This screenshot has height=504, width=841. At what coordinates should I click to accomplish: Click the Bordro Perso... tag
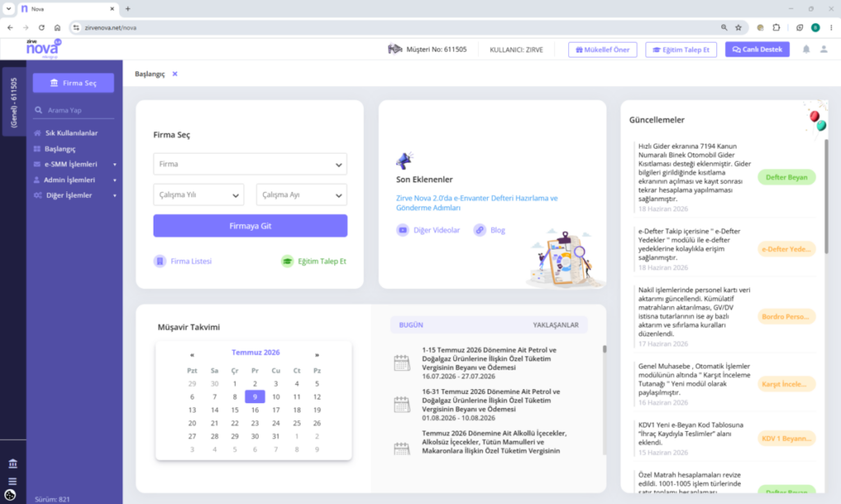(786, 316)
